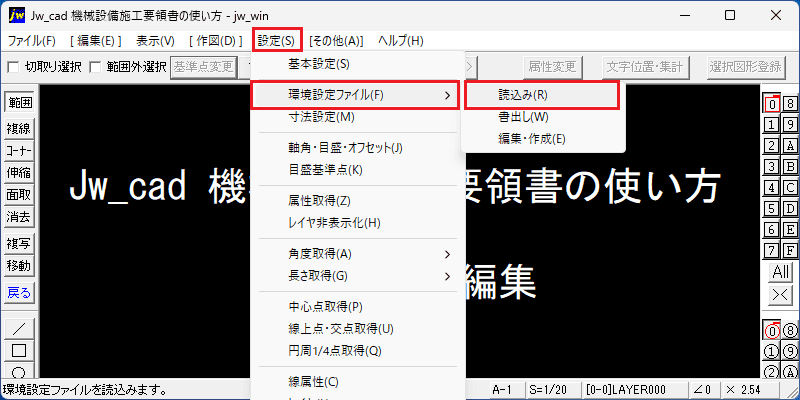Select the コーナー corner tool
This screenshot has width=800, height=400.
(x=19, y=151)
